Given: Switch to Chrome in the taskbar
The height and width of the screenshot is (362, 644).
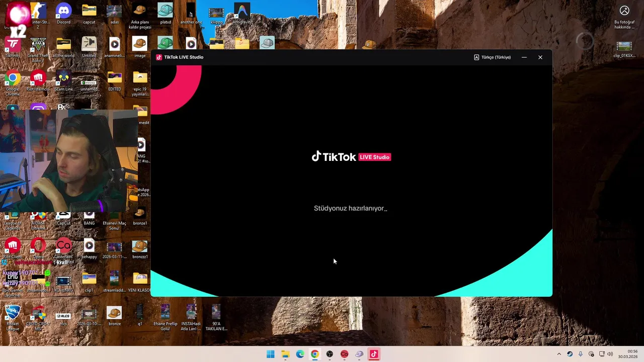Looking at the screenshot, I should click(314, 354).
